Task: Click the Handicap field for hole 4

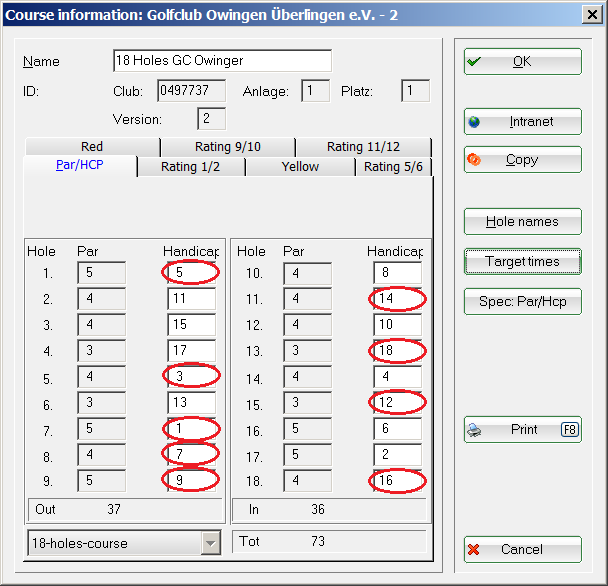Action: point(192,351)
